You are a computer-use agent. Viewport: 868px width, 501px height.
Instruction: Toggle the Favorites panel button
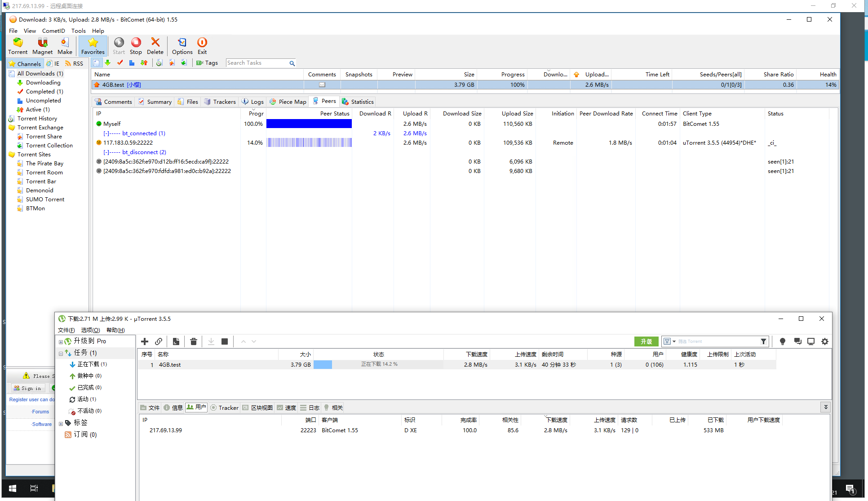93,46
